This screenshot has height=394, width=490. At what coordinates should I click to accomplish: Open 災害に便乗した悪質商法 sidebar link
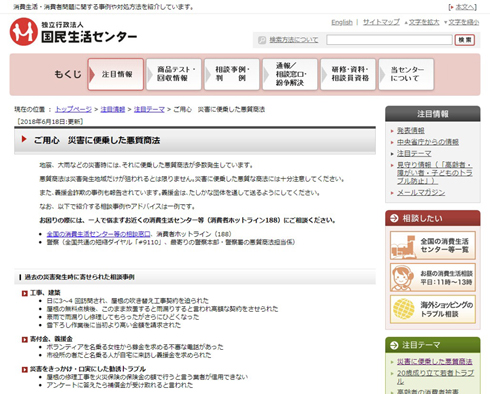point(435,362)
